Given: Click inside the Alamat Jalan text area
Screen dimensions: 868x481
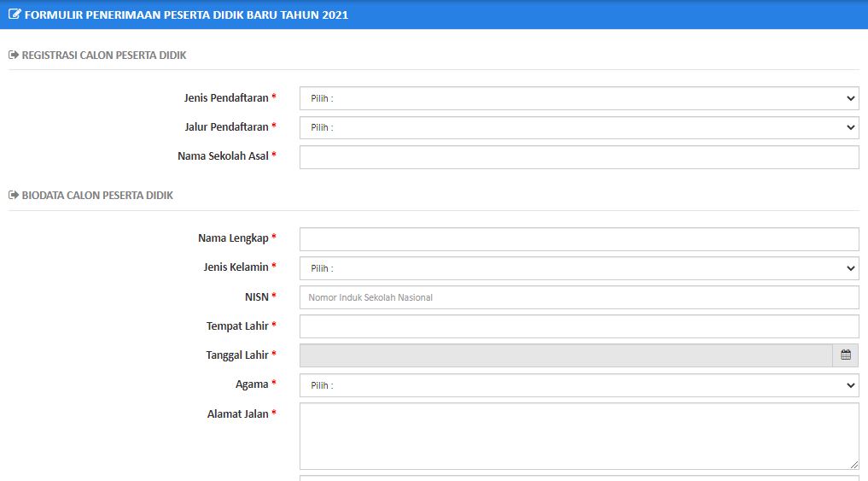Looking at the screenshot, I should point(579,436).
